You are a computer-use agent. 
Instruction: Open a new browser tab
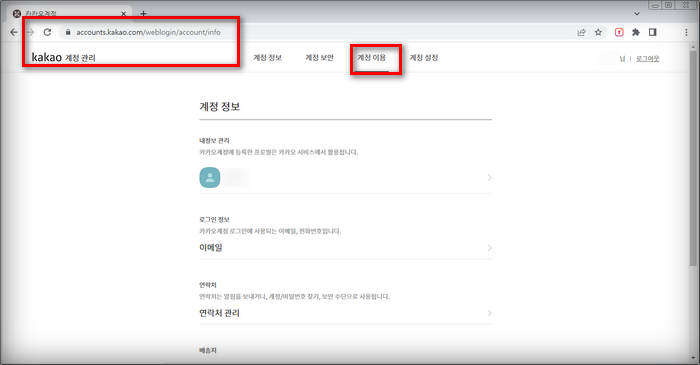point(143,13)
